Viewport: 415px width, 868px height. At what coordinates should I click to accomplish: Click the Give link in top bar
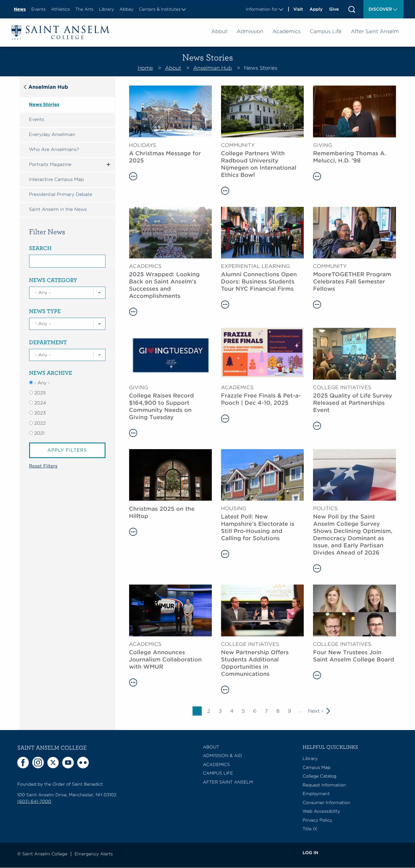point(334,9)
